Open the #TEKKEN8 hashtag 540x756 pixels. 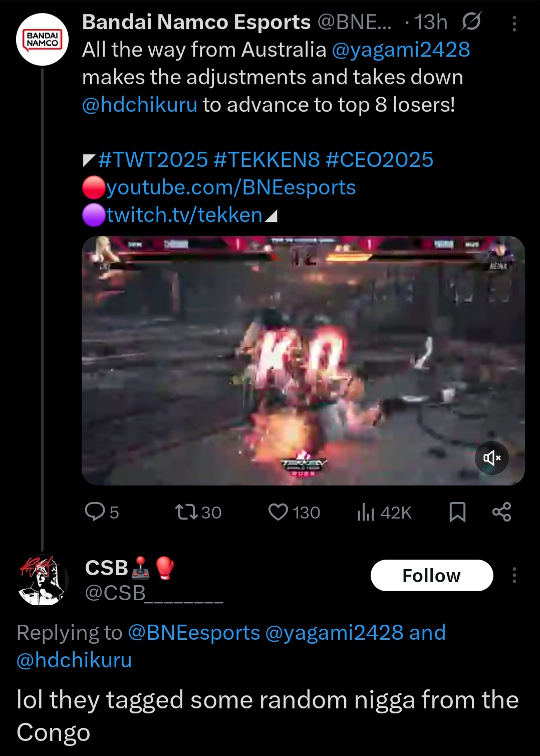pyautogui.click(x=266, y=160)
